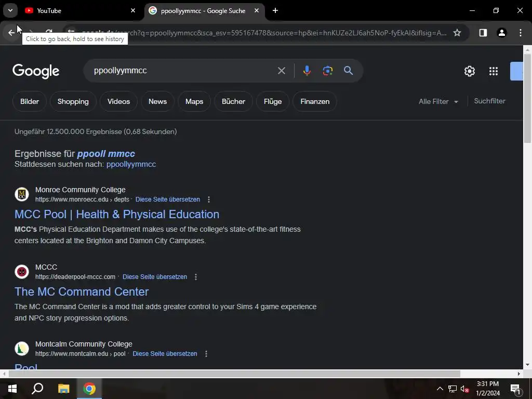Viewport: 532px width, 399px height.
Task: Click the scroll down arrow
Action: click(x=527, y=365)
